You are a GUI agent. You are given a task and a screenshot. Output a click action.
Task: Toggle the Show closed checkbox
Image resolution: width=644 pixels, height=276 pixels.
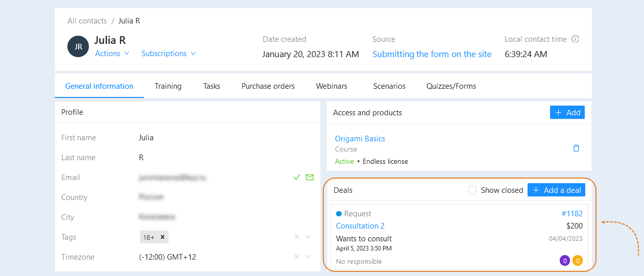[472, 190]
